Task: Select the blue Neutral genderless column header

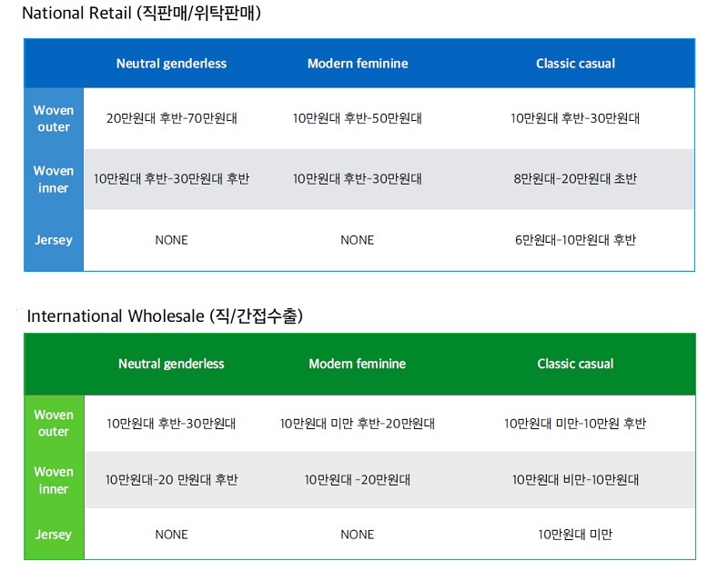Action: (171, 64)
